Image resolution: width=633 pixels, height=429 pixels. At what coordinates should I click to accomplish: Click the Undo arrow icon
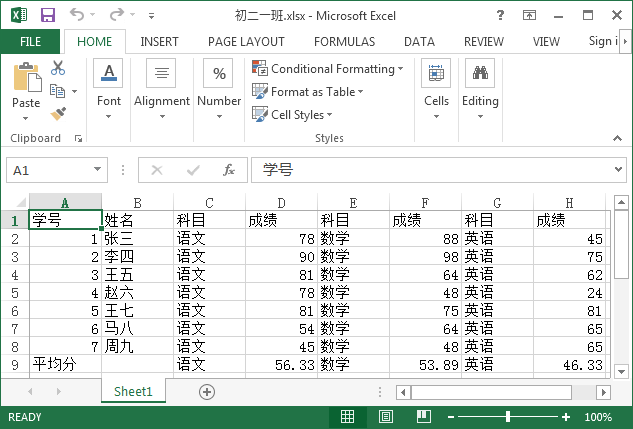coord(78,15)
